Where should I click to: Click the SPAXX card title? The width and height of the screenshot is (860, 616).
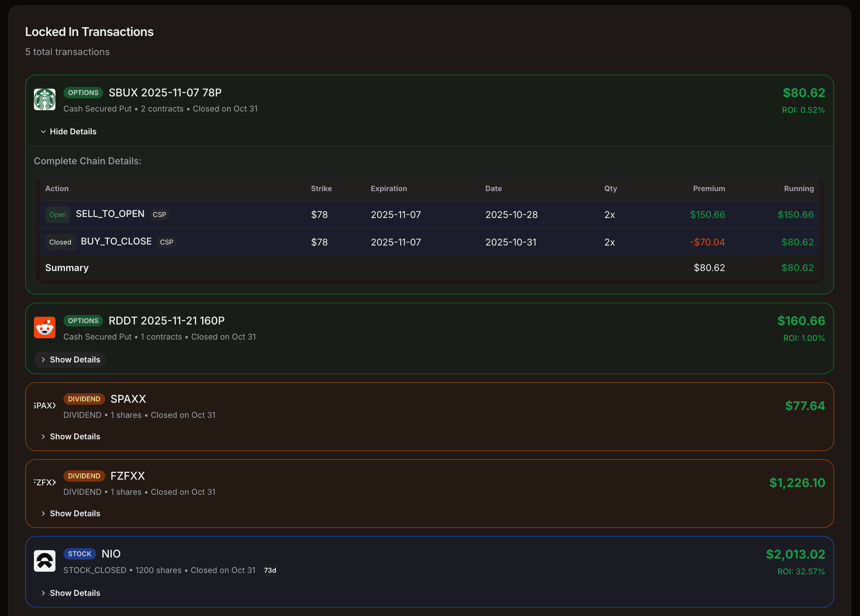click(x=128, y=399)
